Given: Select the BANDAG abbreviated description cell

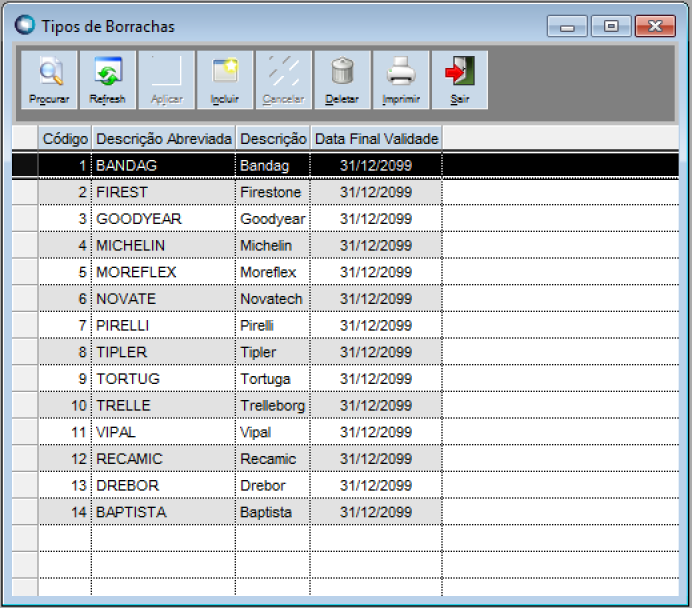Looking at the screenshot, I should tap(163, 165).
